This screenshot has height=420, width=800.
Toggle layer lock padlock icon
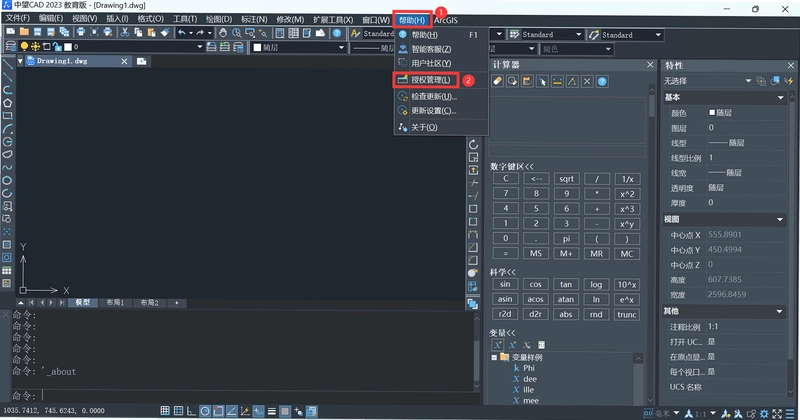tap(57, 46)
